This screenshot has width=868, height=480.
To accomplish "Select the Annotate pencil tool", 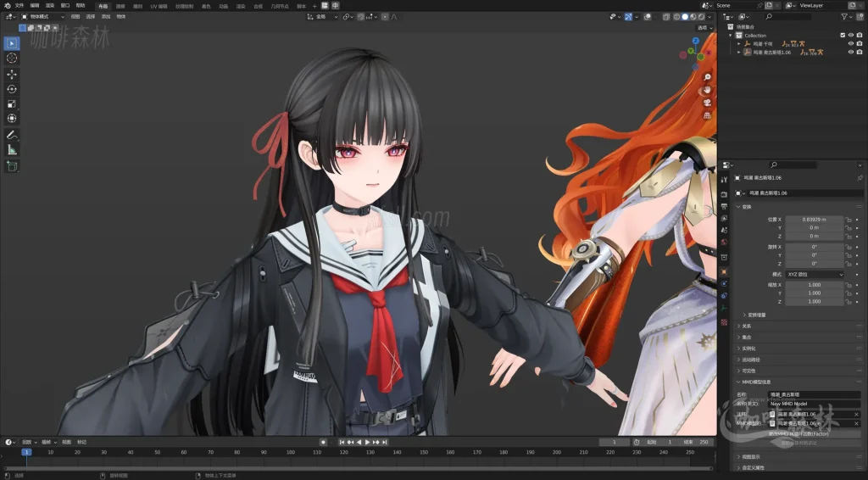I will [12, 135].
